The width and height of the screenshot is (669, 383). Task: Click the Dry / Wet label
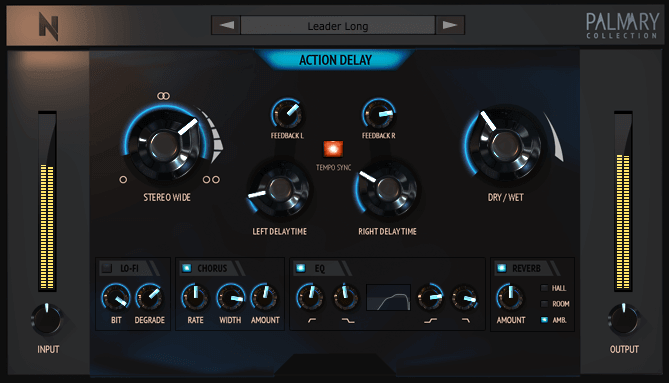[506, 197]
